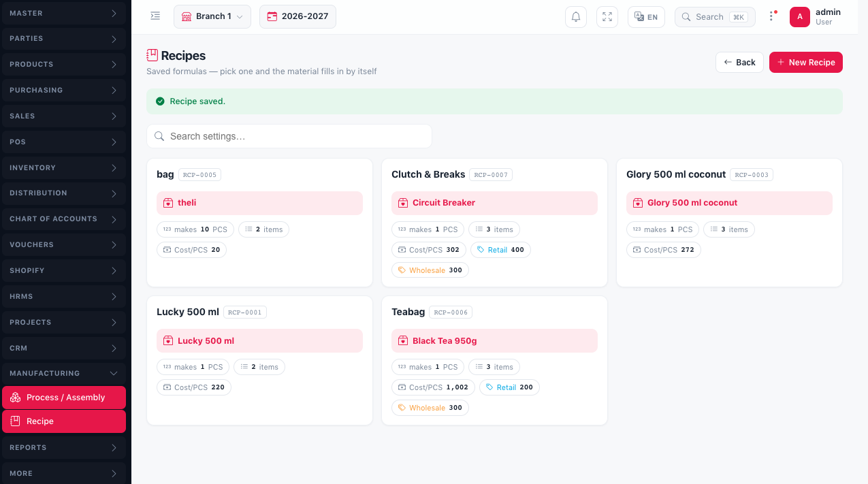Open the Glory 500 ml coconut product link
Image resolution: width=868 pixels, height=484 pixels.
tap(729, 203)
